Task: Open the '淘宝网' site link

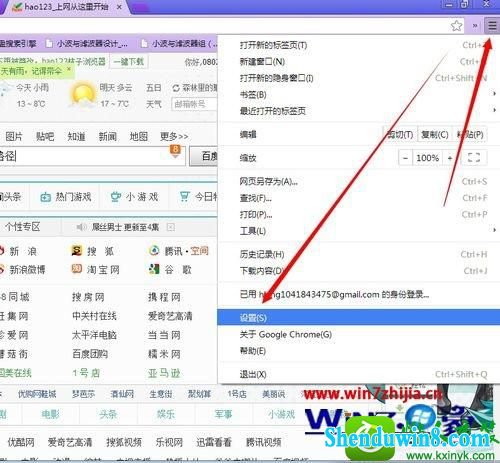Action: 103,269
